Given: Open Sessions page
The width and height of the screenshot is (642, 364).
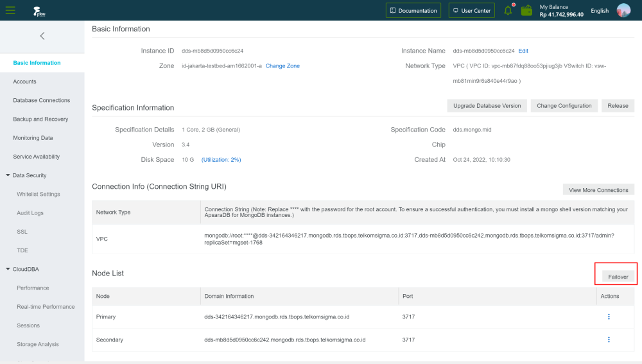Looking at the screenshot, I should point(28,325).
